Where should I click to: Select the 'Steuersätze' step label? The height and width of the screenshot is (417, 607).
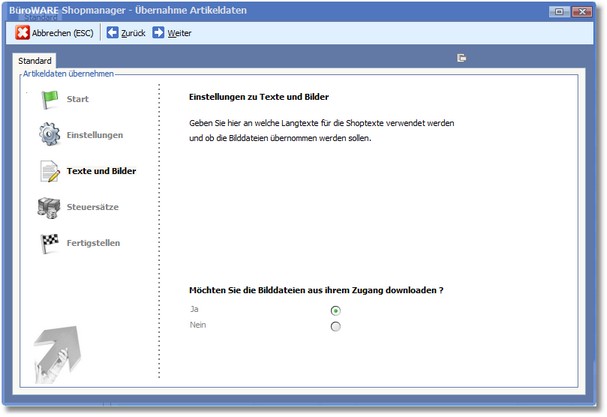pos(95,207)
